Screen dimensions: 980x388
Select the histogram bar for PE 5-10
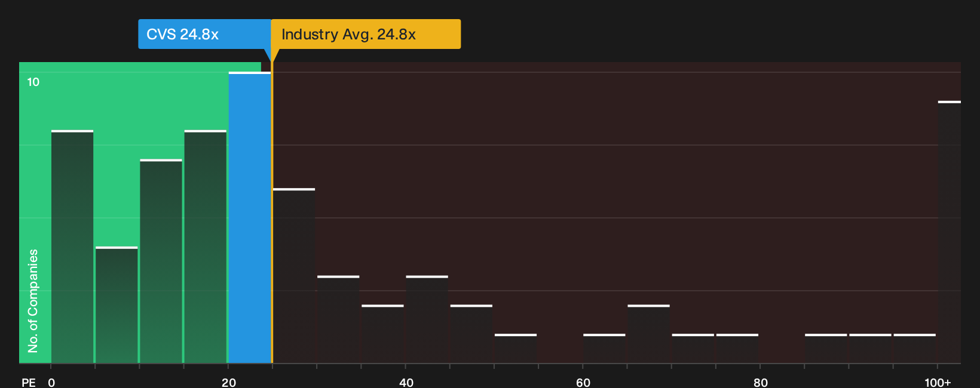pyautogui.click(x=117, y=305)
